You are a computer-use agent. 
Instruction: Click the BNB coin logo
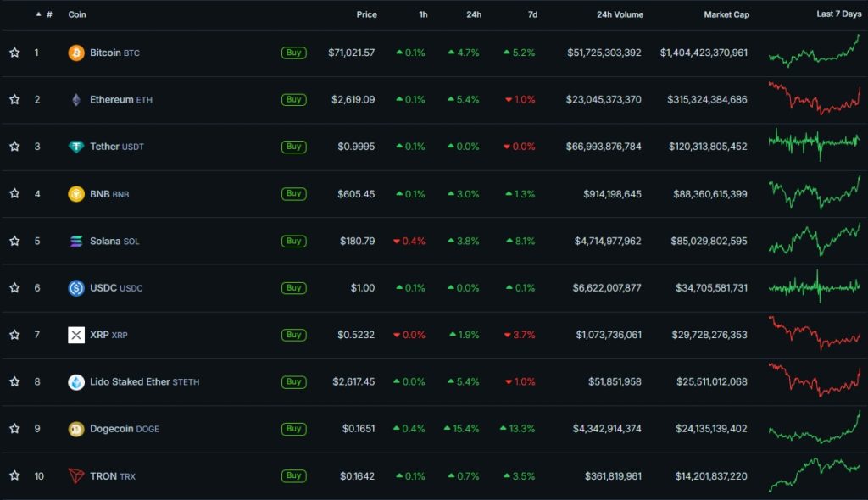pyautogui.click(x=77, y=193)
